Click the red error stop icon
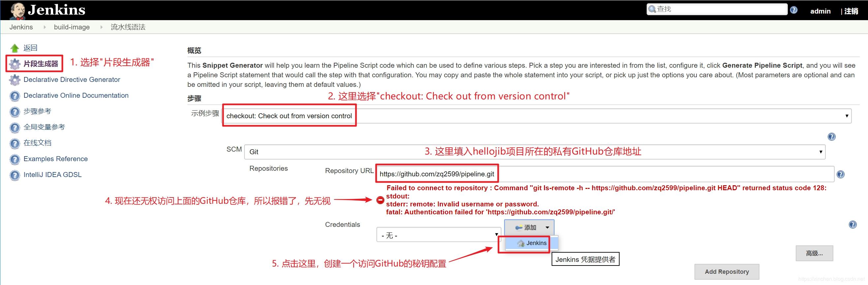 [380, 200]
